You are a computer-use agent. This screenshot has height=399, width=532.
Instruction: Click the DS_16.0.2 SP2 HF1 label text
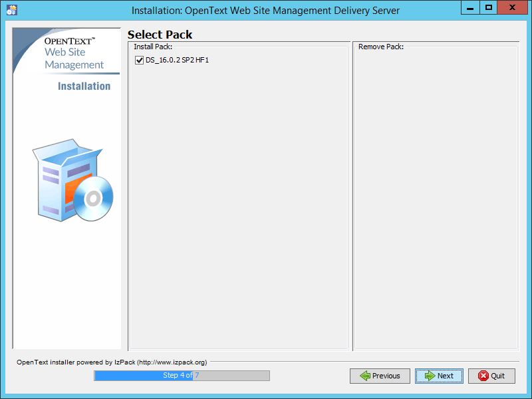coord(177,60)
